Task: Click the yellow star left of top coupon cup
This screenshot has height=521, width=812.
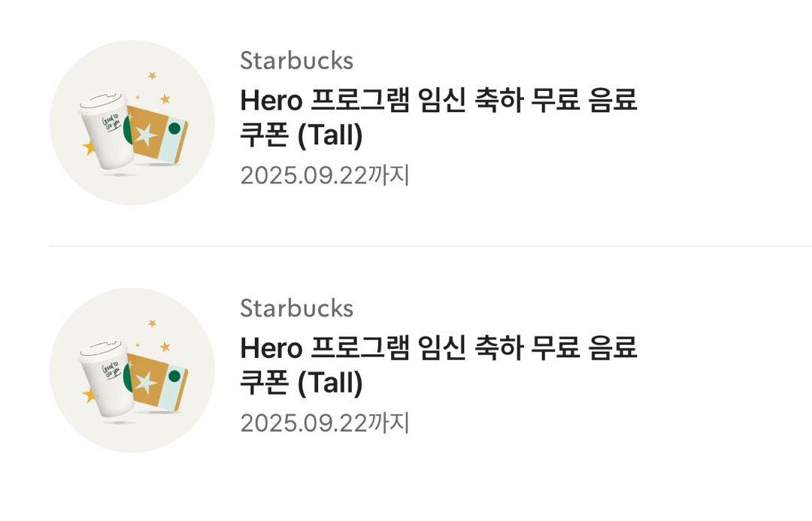Action: click(x=89, y=147)
